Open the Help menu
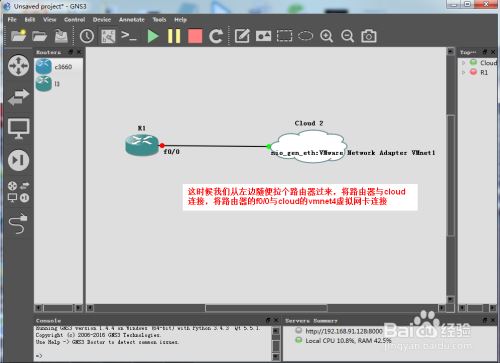The height and width of the screenshot is (363, 500). coord(180,20)
